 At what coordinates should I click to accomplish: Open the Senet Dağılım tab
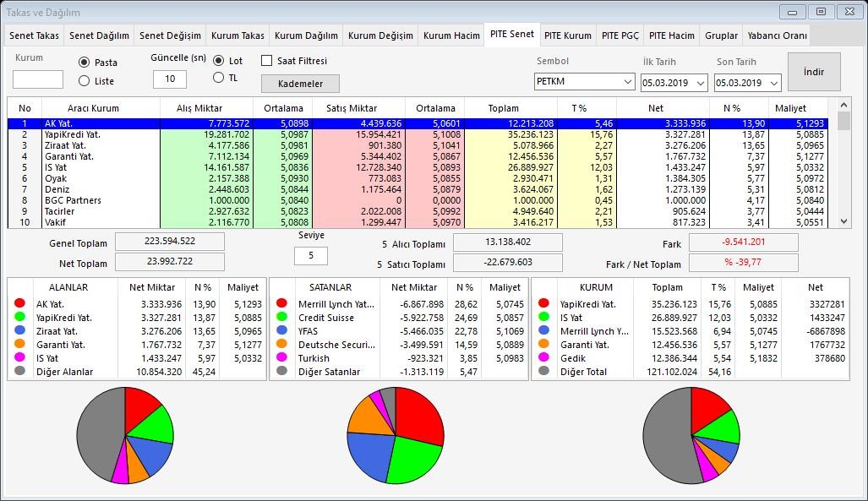coord(99,35)
